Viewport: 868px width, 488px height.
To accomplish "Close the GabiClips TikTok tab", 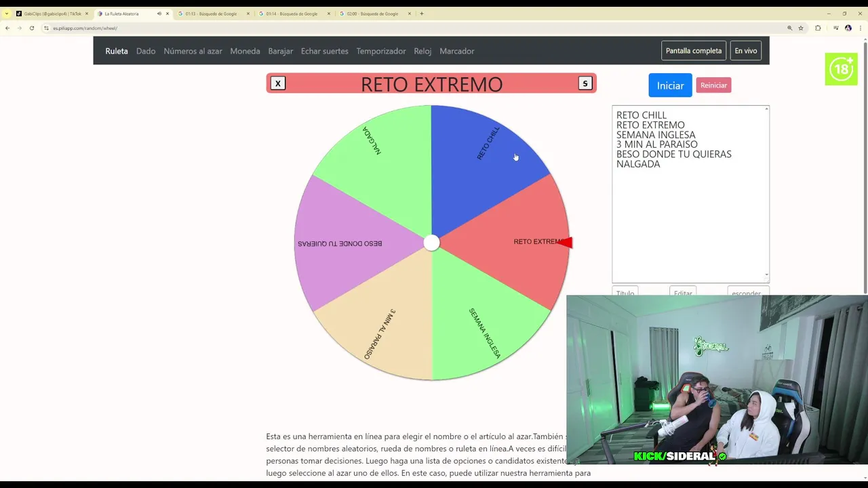I will (x=87, y=14).
